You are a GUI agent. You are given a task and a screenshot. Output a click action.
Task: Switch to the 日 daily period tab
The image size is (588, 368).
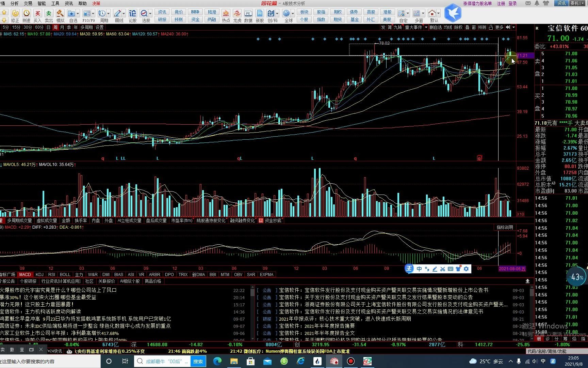pyautogui.click(x=48, y=27)
